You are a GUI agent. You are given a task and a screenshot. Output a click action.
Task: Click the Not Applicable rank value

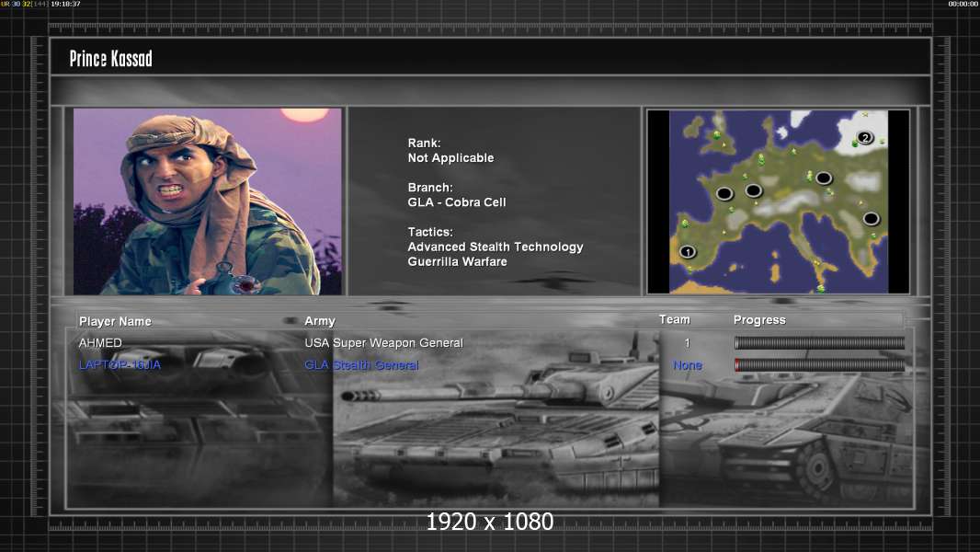tap(450, 158)
